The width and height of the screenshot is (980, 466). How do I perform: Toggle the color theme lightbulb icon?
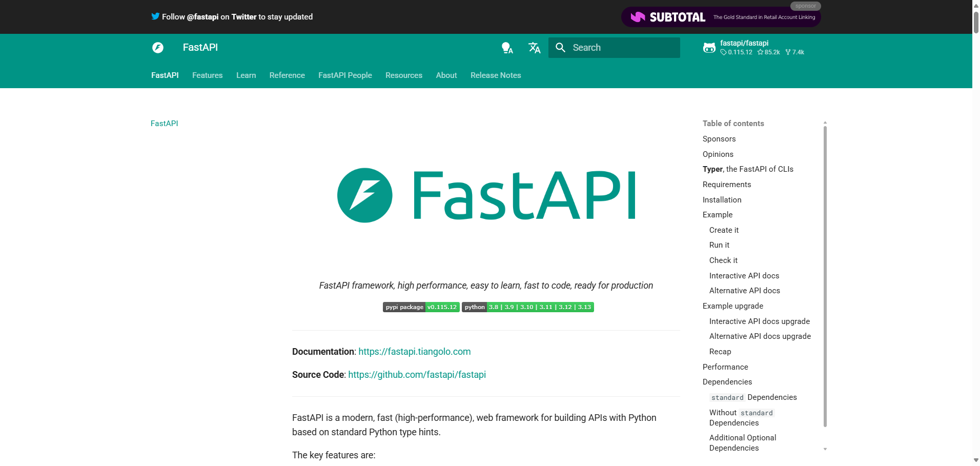point(507,48)
